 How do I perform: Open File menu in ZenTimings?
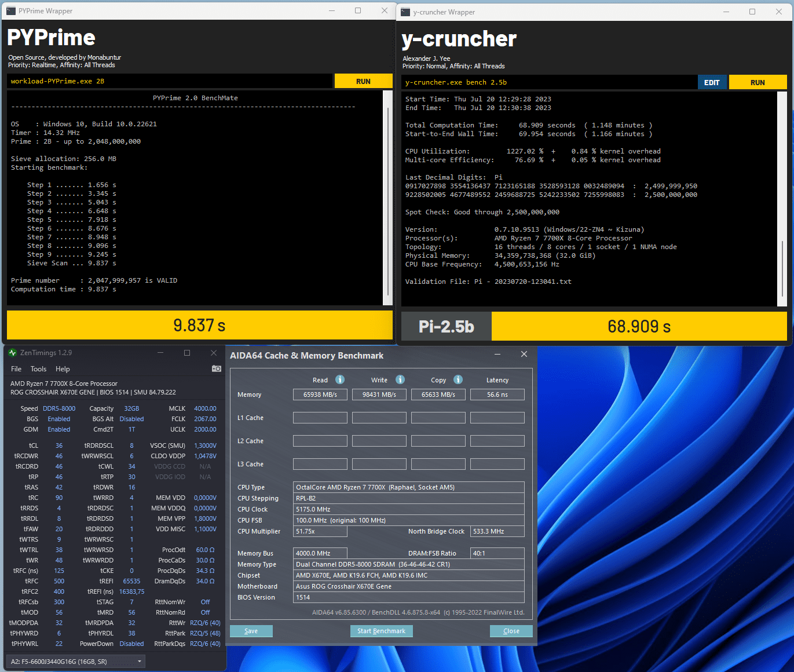pos(16,369)
